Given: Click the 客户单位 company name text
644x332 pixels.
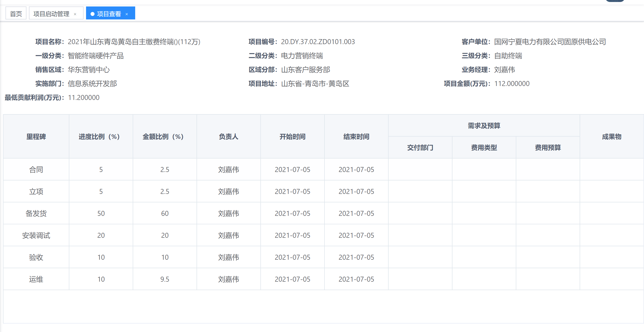Looking at the screenshot, I should pos(550,42).
